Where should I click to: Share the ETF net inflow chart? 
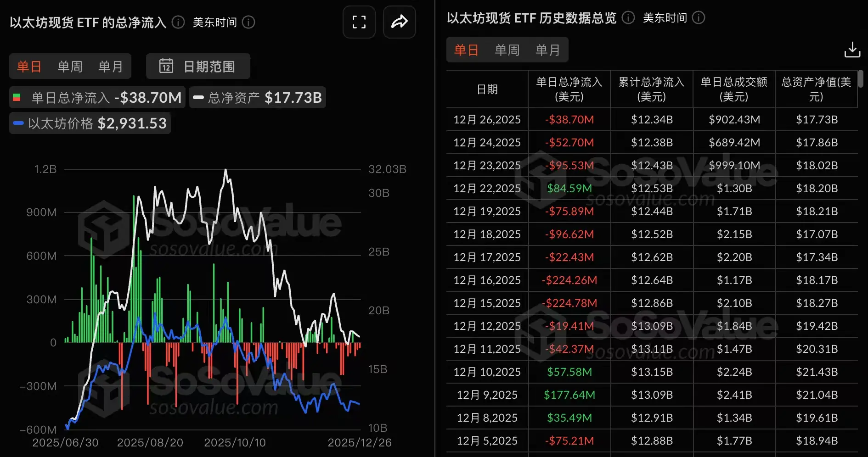point(399,22)
